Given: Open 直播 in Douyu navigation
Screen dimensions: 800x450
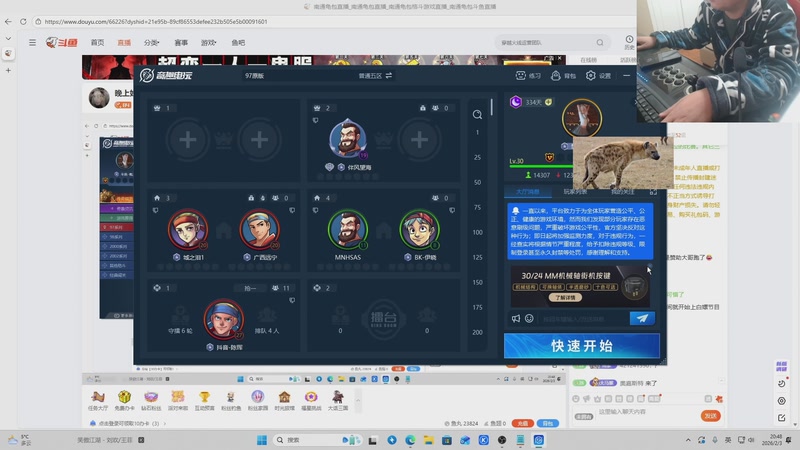Looking at the screenshot, I should 124,43.
